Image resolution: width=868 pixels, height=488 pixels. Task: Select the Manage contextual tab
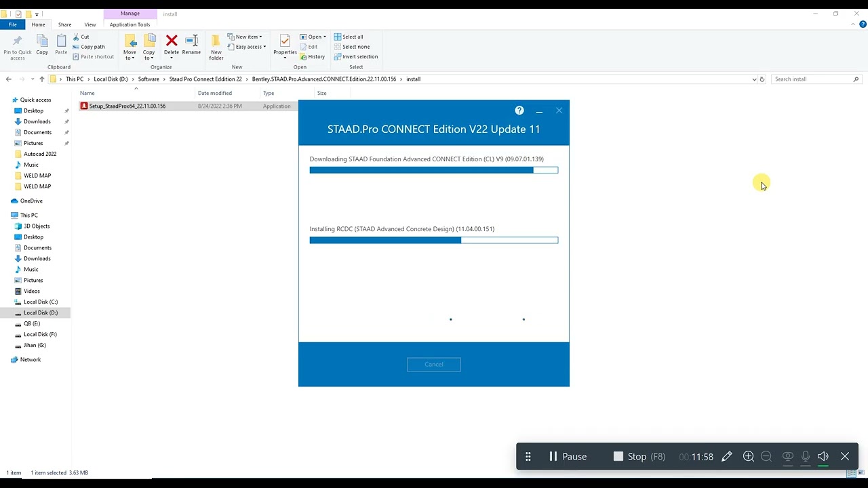(130, 14)
